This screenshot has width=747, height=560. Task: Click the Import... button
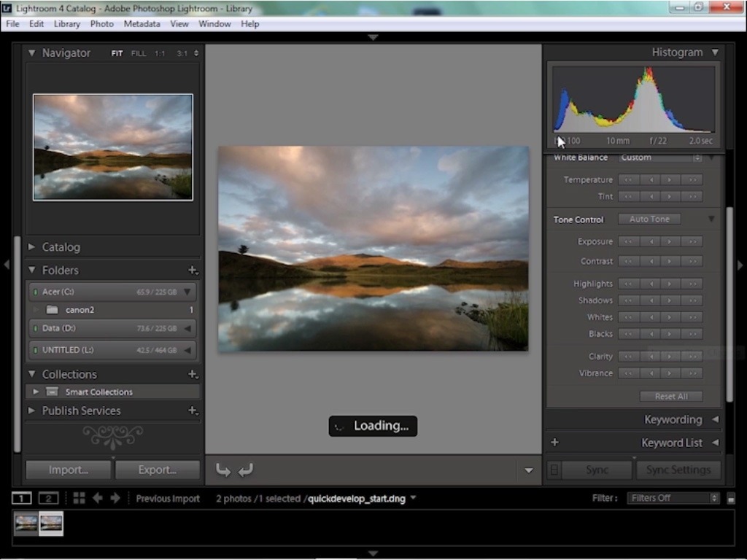[69, 470]
